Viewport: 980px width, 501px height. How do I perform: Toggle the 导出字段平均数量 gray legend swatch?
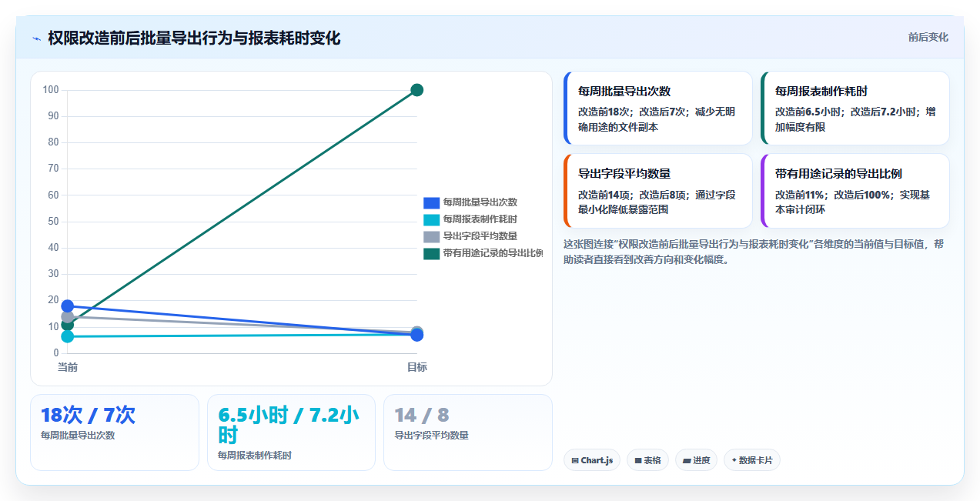tap(431, 236)
